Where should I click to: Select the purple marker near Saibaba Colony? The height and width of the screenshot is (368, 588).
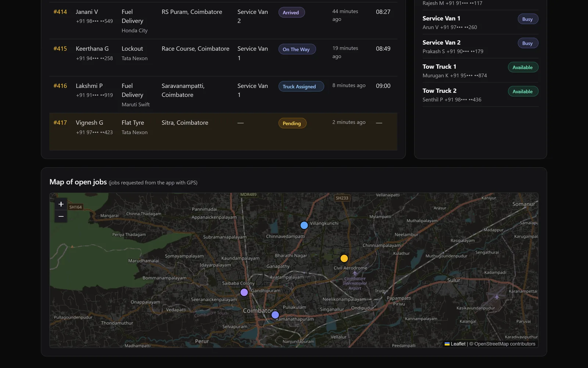pos(244,292)
